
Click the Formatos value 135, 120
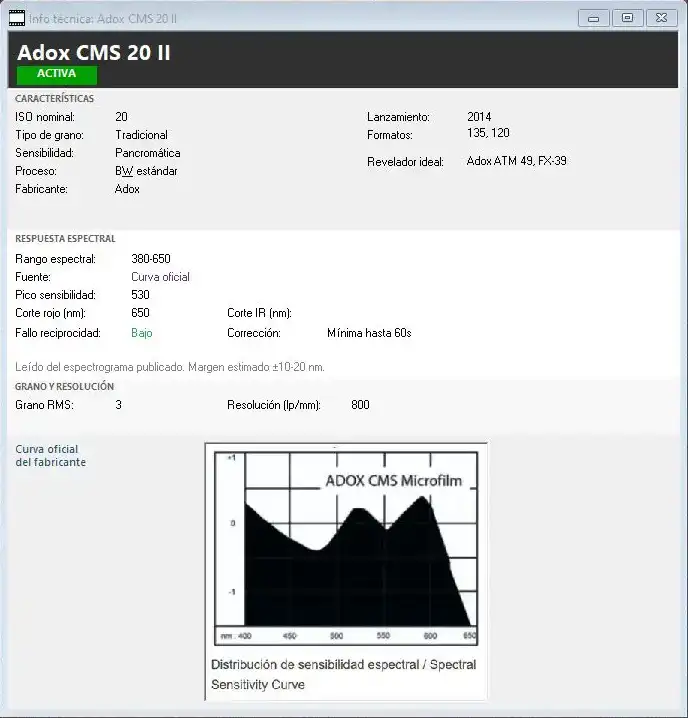[x=488, y=133]
